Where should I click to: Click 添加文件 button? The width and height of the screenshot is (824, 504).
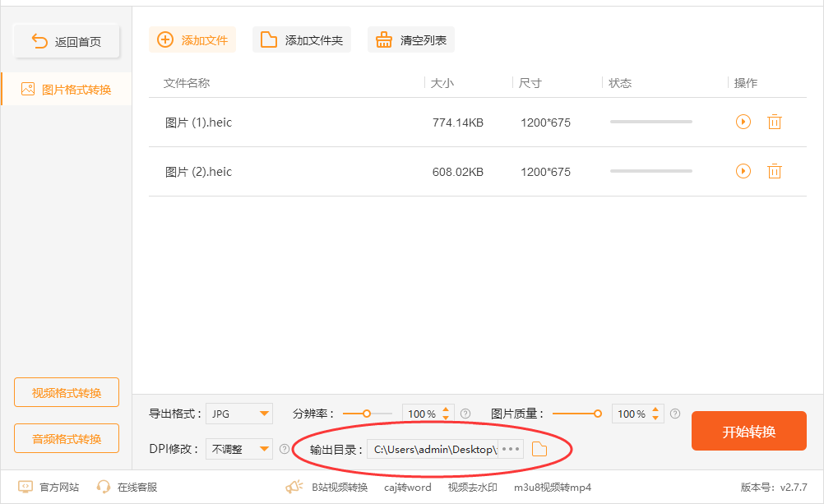click(192, 40)
